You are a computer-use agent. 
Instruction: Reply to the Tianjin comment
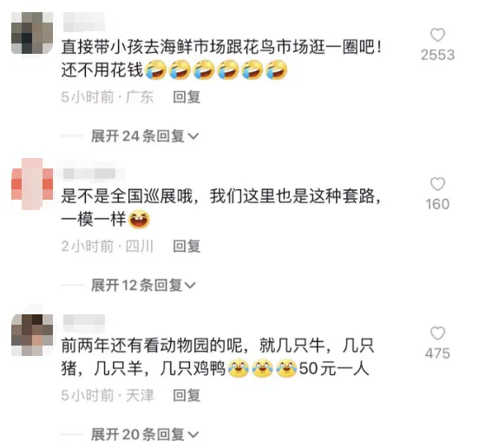point(187,395)
